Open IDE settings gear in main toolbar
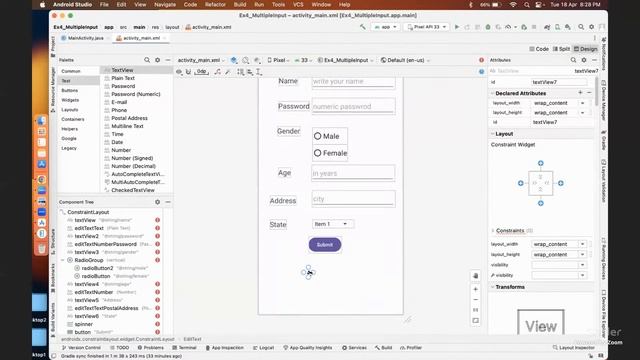The width and height of the screenshot is (640, 360). [x=591, y=27]
